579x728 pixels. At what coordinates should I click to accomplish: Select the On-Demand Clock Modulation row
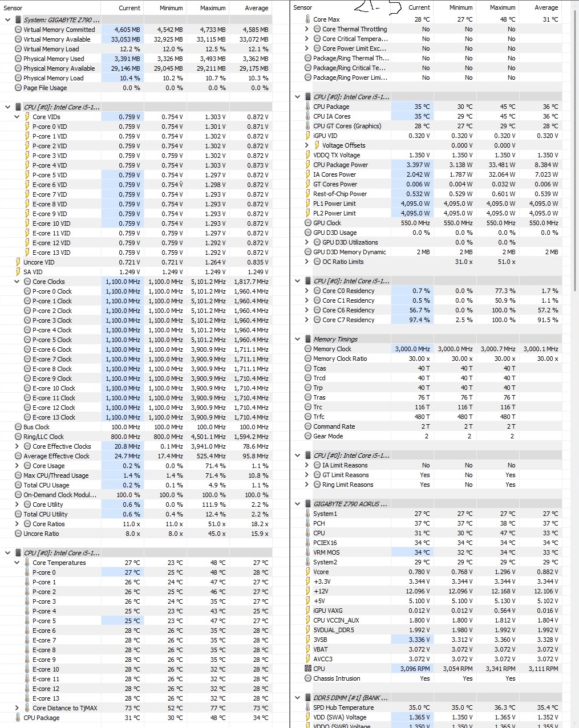(x=136, y=495)
